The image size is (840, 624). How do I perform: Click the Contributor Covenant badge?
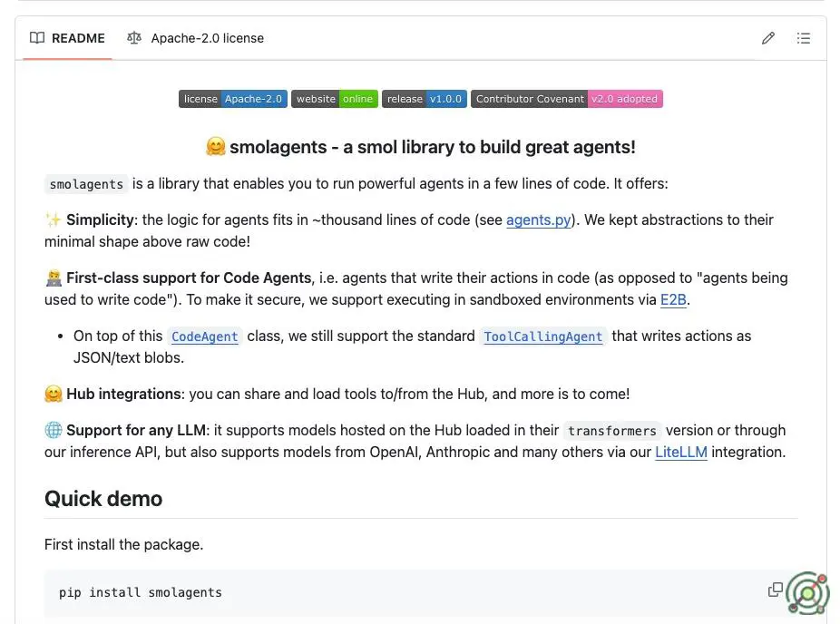click(x=567, y=99)
